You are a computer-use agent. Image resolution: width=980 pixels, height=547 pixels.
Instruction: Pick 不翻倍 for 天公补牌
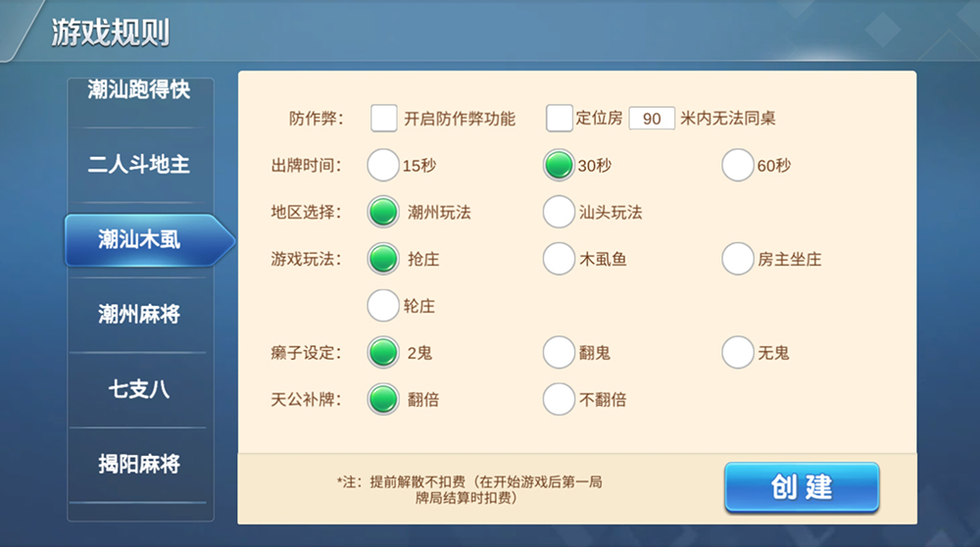pos(559,399)
